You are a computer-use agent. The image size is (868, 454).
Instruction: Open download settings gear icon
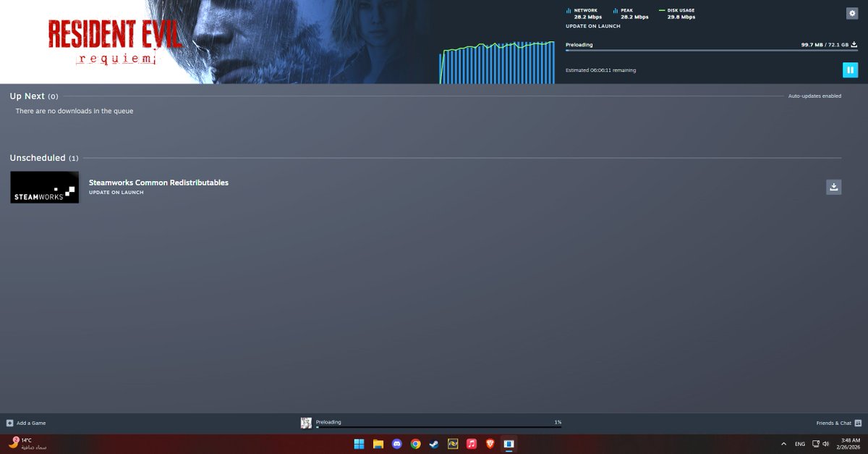[x=851, y=13]
